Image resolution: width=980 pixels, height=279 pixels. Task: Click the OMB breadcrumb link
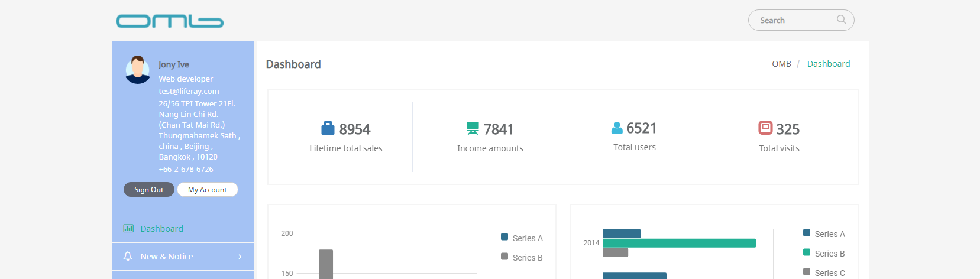[x=781, y=64]
